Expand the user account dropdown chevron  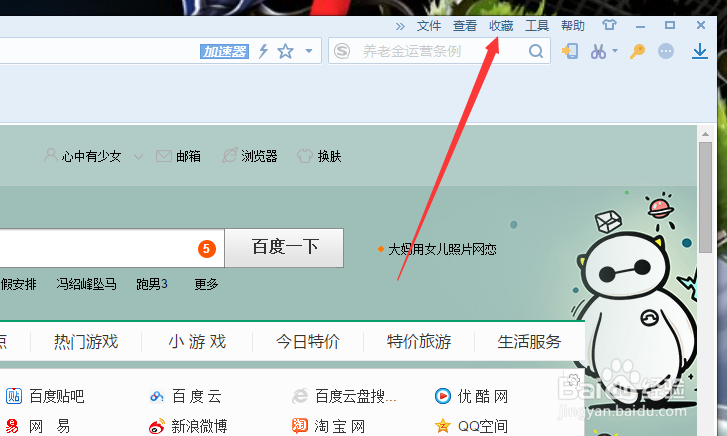(x=138, y=157)
